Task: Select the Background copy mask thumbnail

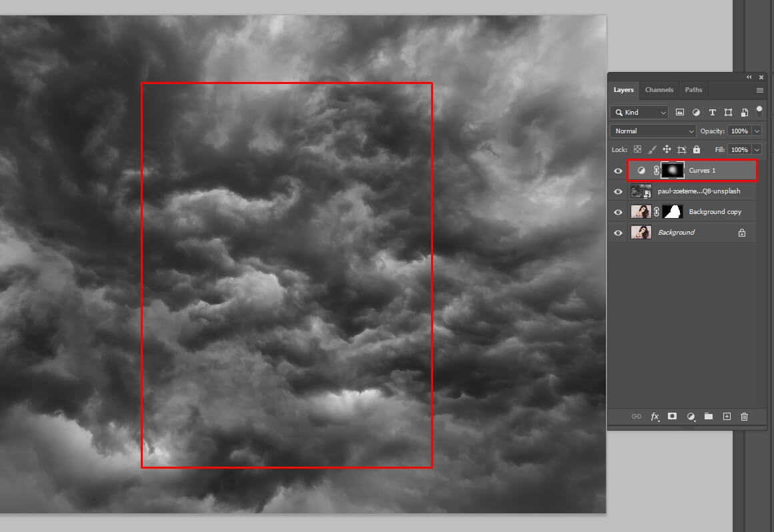Action: tap(673, 212)
